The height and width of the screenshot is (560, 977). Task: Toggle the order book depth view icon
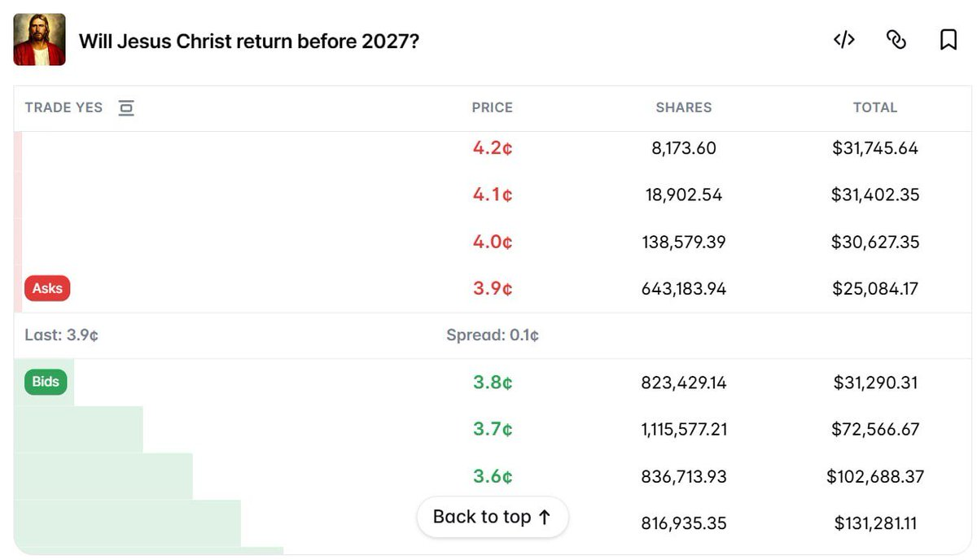coord(126,107)
